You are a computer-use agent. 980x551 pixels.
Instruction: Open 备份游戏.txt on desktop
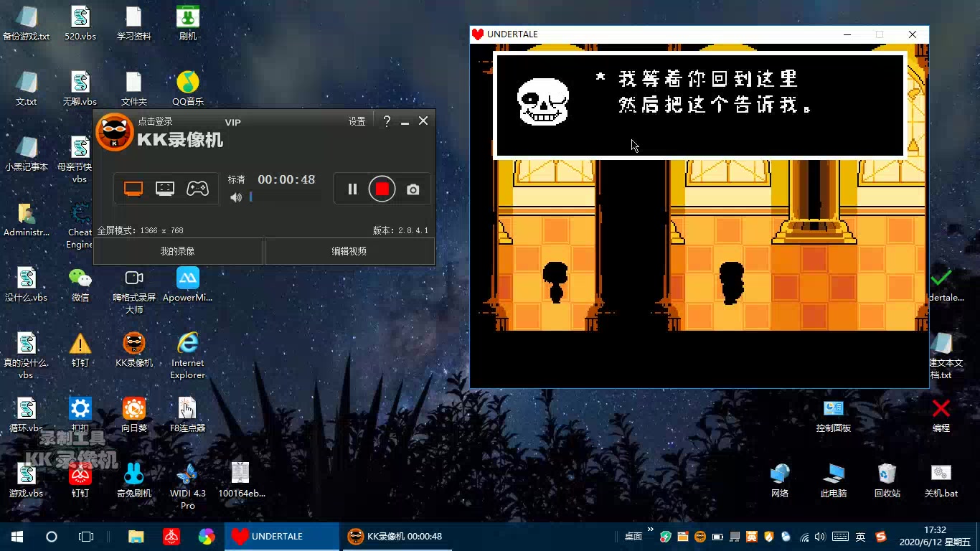point(27,24)
